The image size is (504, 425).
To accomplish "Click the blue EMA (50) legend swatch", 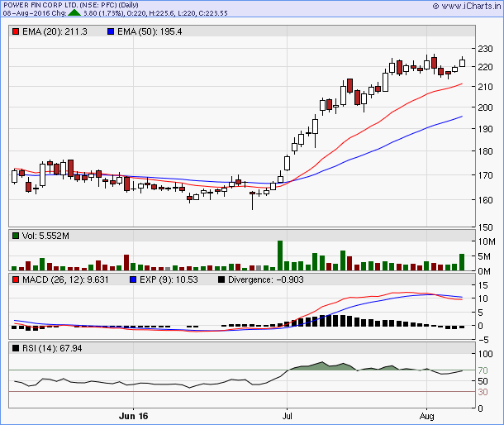I will coord(111,31).
